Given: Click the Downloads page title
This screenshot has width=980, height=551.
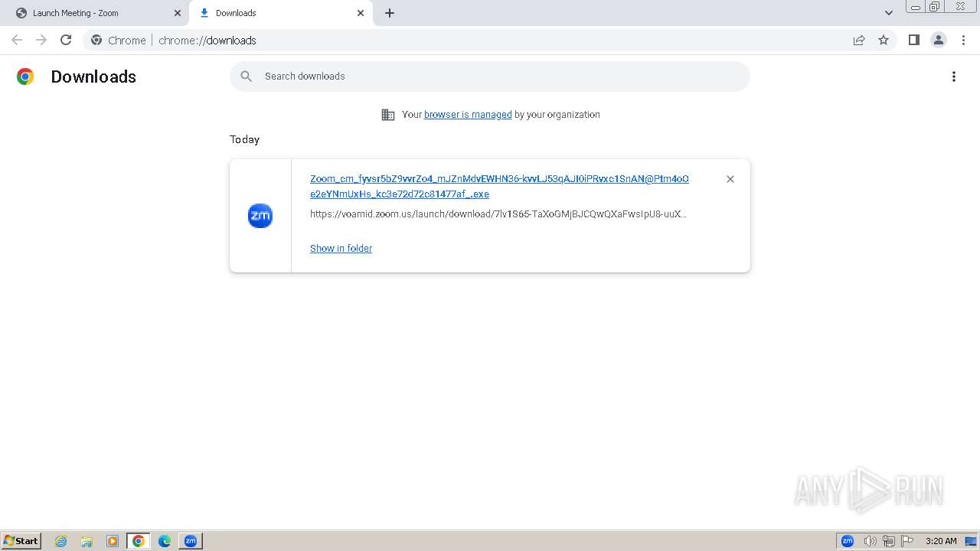Looking at the screenshot, I should click(x=93, y=77).
